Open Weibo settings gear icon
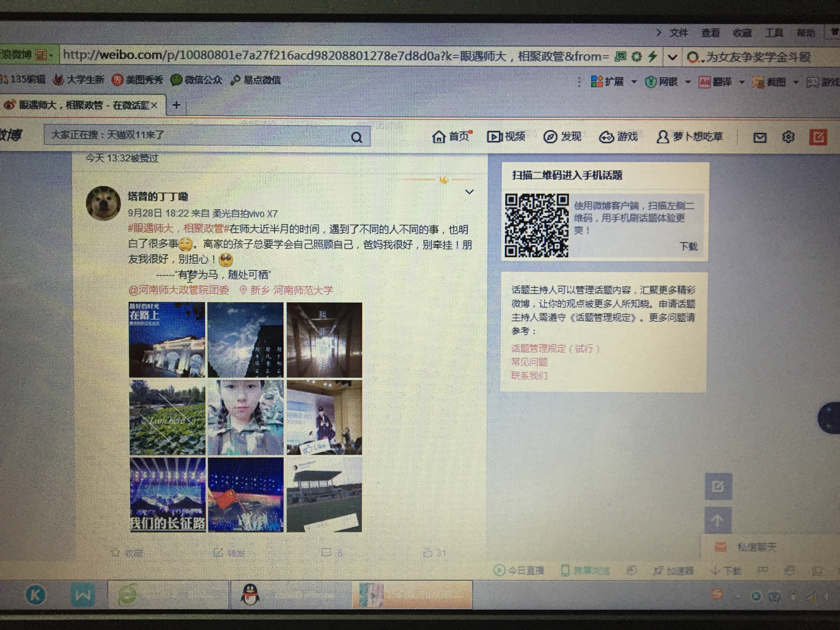This screenshot has height=630, width=840. coord(788,137)
